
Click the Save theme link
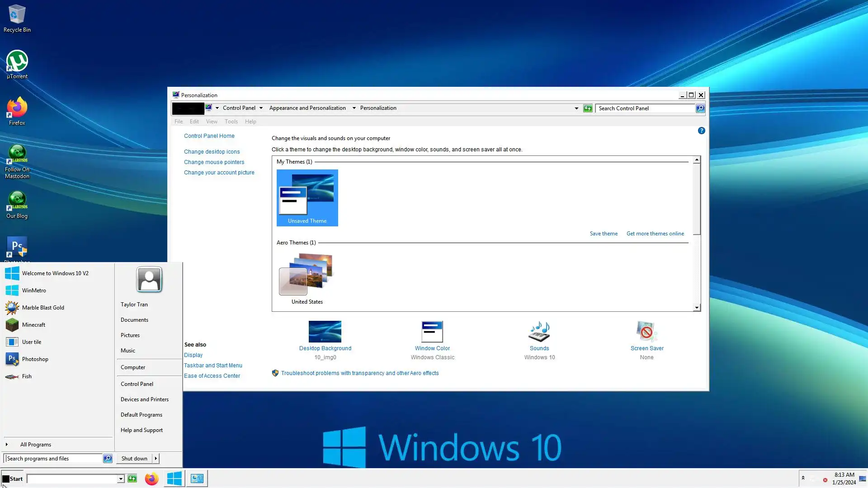click(x=603, y=234)
